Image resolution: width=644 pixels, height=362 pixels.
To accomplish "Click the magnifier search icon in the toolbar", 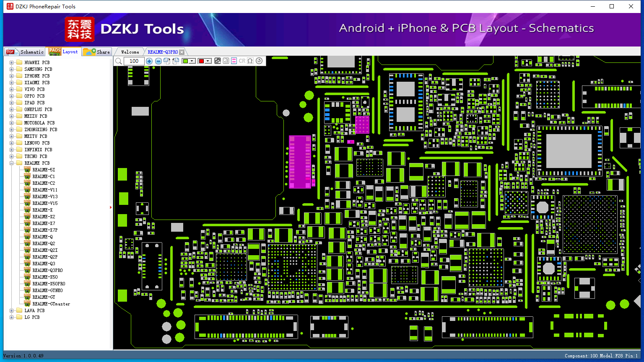I will (119, 61).
